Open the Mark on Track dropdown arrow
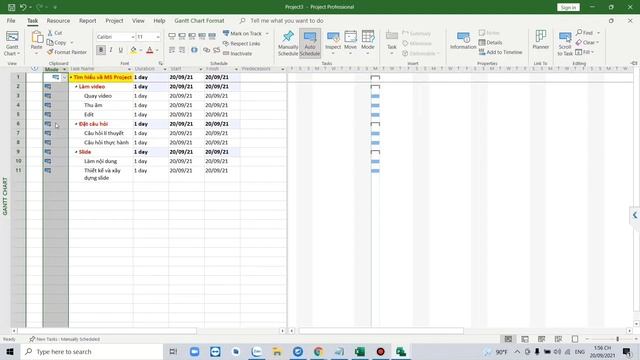This screenshot has height=360, width=640. pyautogui.click(x=267, y=33)
